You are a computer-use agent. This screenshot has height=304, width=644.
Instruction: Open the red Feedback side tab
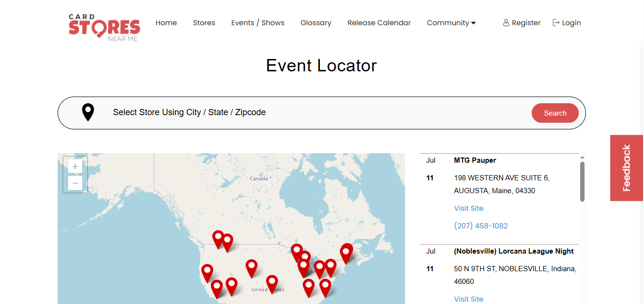click(x=626, y=168)
